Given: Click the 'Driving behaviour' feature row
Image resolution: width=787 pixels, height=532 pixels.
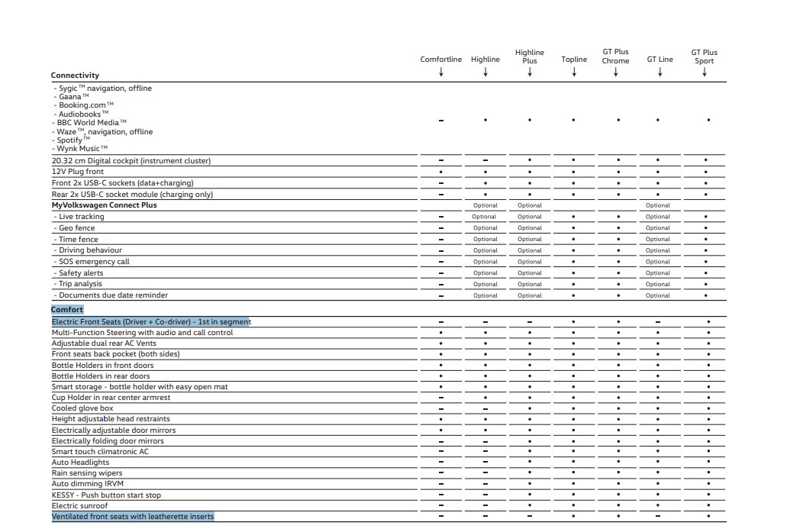Looking at the screenshot, I should click(x=88, y=250).
